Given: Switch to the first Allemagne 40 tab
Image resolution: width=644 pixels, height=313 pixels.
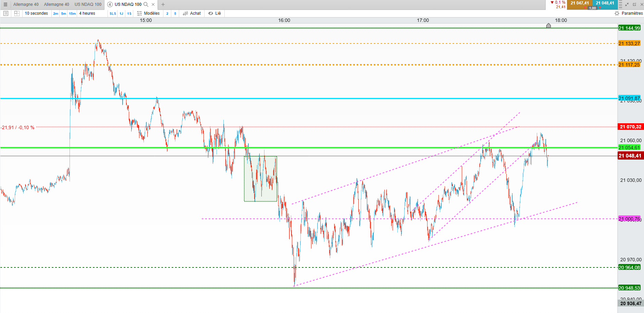Looking at the screenshot, I should click(x=26, y=4).
